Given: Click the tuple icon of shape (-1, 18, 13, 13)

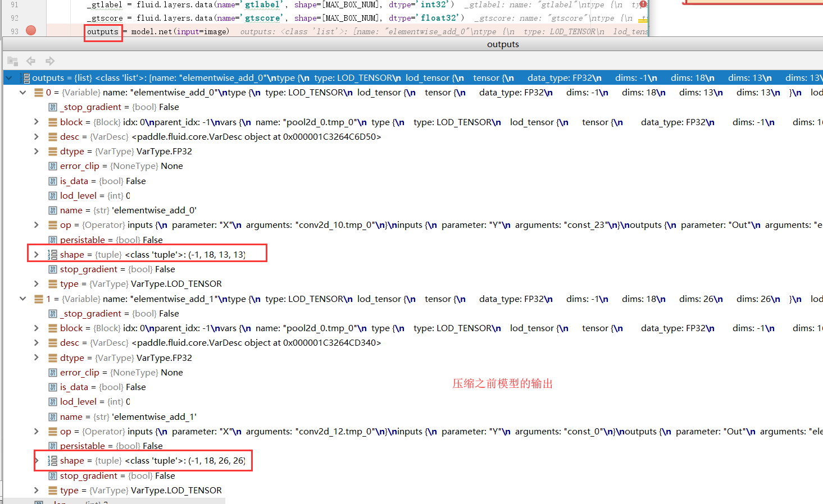Looking at the screenshot, I should 52,254.
